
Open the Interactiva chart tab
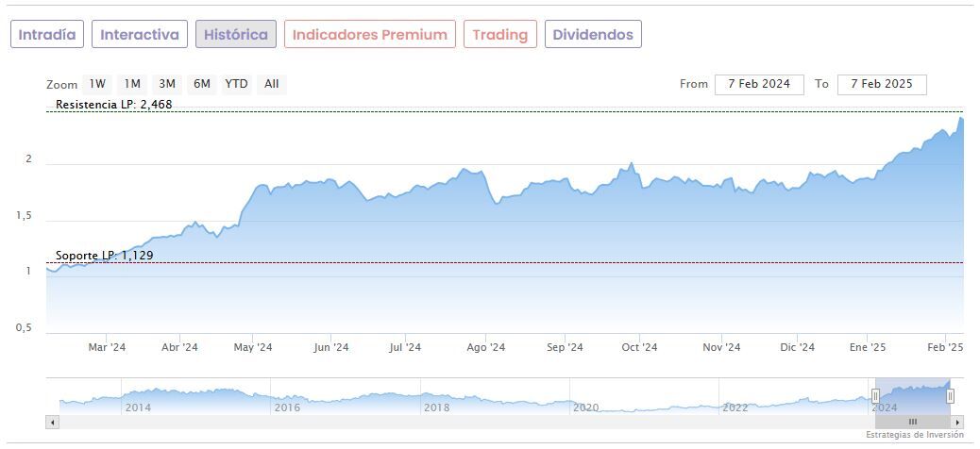pos(140,35)
